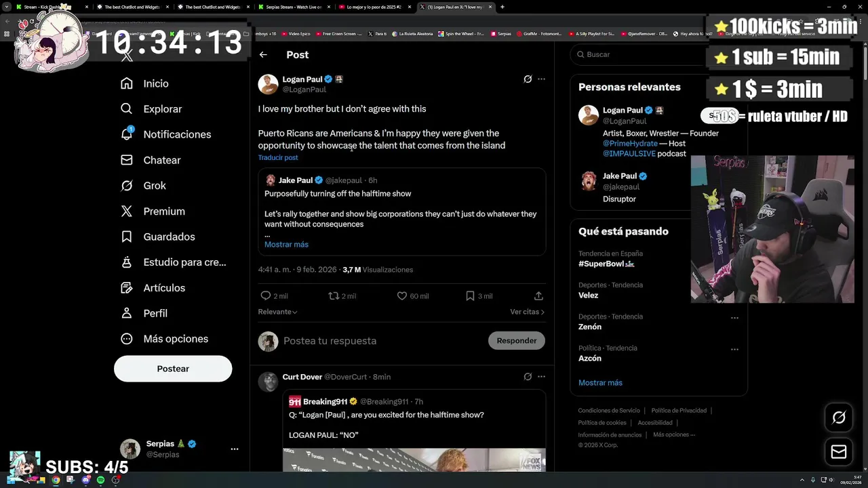This screenshot has width=868, height=488.
Task: Click the Guardados bookmark icon in sidebar
Action: click(x=126, y=237)
